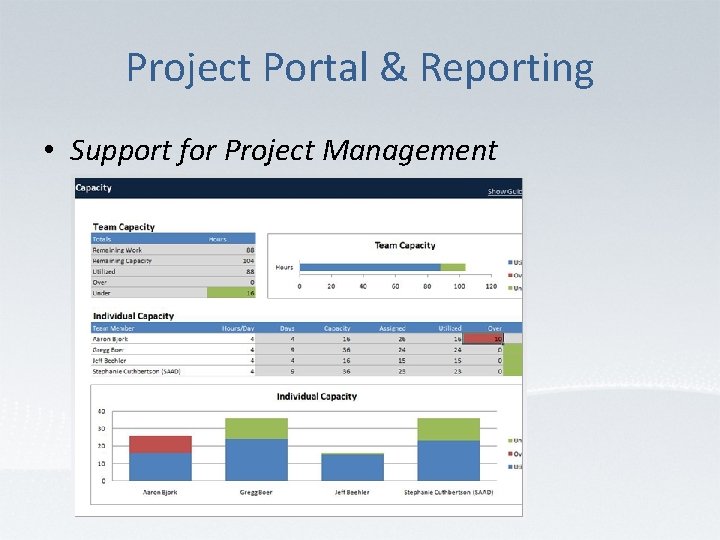
Task: Select Stephanie Cuthbertson (SAAD) table row name
Action: coord(136,371)
